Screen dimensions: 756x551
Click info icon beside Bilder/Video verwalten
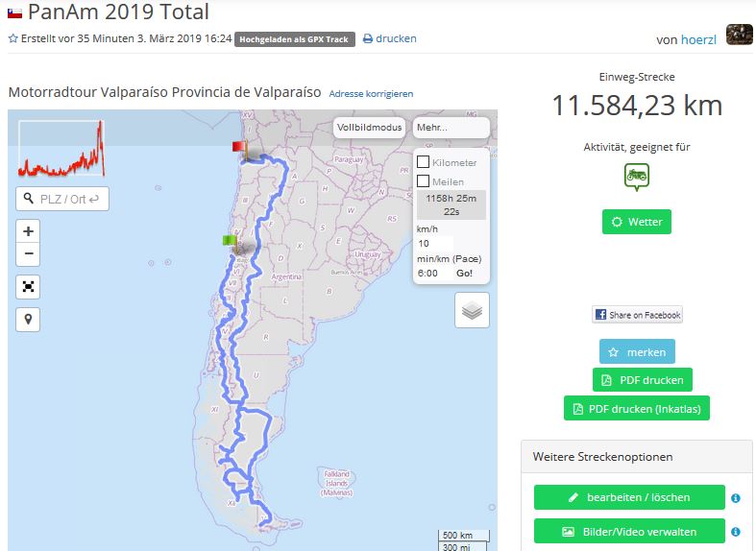[735, 531]
